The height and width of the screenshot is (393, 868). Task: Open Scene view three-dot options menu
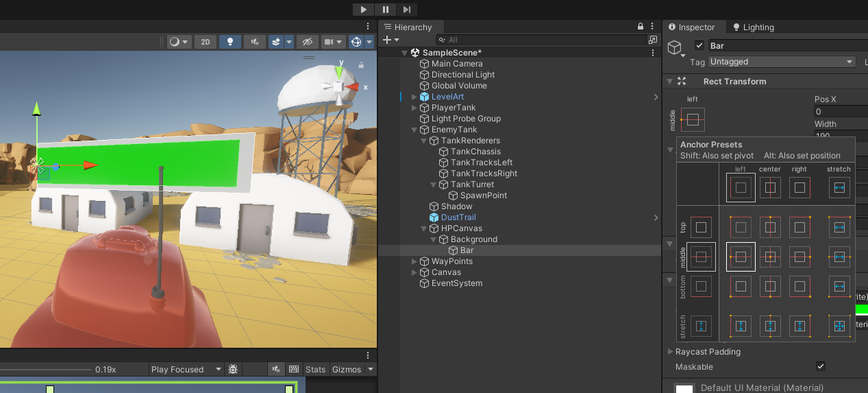(368, 26)
